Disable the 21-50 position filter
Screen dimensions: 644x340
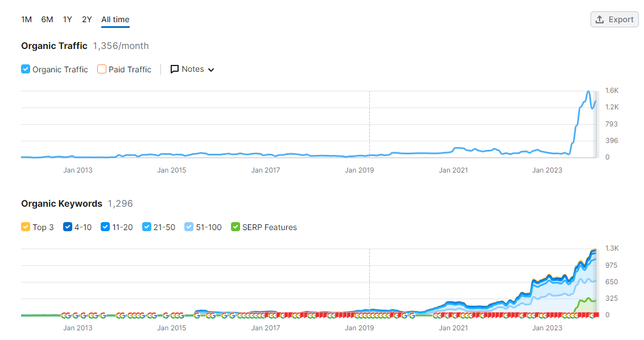pyautogui.click(x=147, y=227)
